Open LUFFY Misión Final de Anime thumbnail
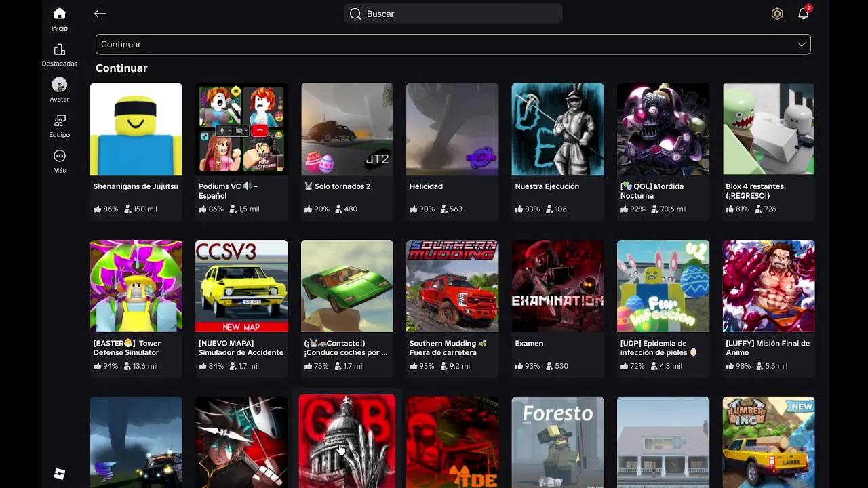Screen dimensions: 868x488 769,286
